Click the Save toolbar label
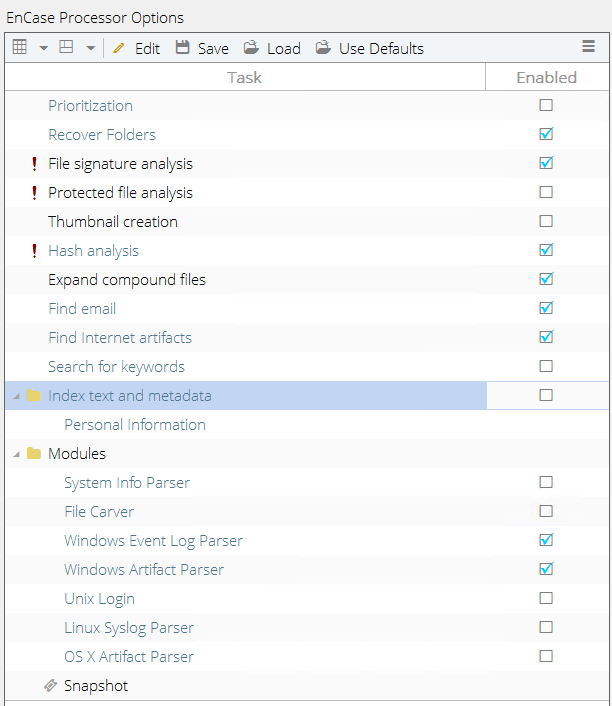The height and width of the screenshot is (706, 612). pyautogui.click(x=213, y=49)
